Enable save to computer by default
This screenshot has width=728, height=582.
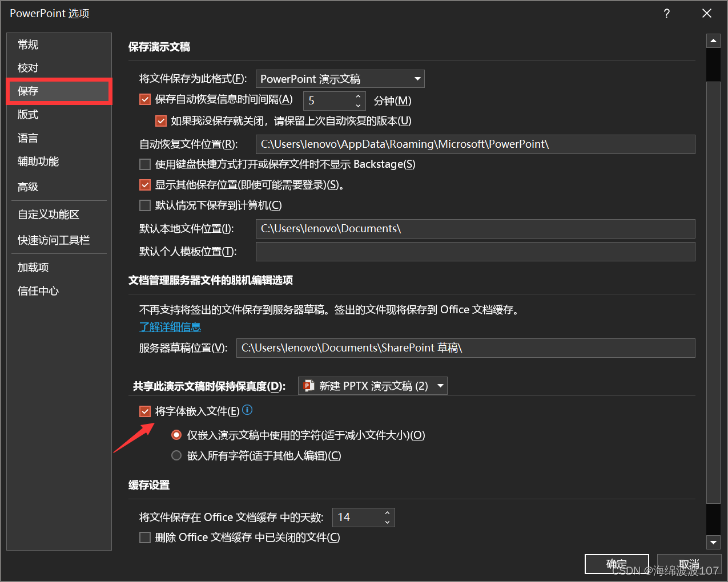[145, 205]
